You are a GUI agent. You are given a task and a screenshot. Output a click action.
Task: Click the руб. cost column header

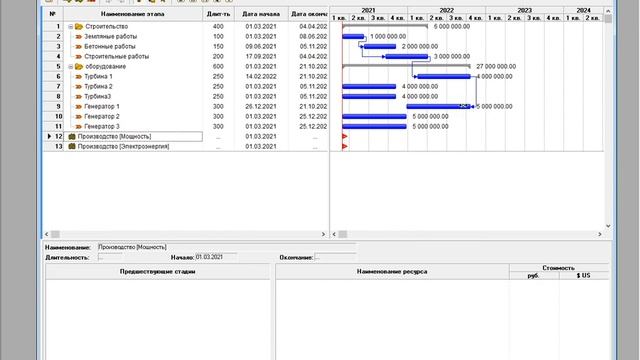(x=534, y=276)
